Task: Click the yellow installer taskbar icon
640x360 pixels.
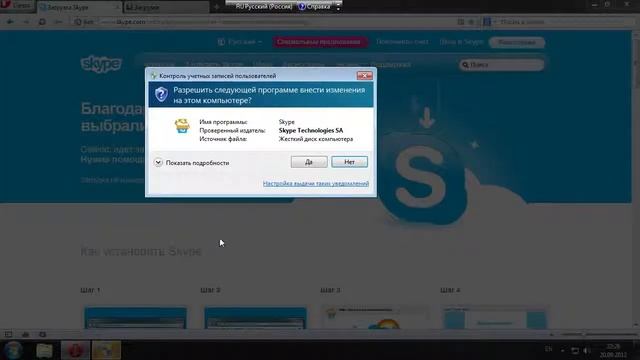Action: pos(106,351)
